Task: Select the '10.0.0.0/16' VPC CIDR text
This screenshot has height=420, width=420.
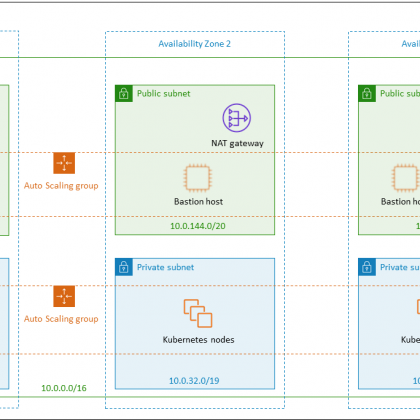Action: point(64,388)
